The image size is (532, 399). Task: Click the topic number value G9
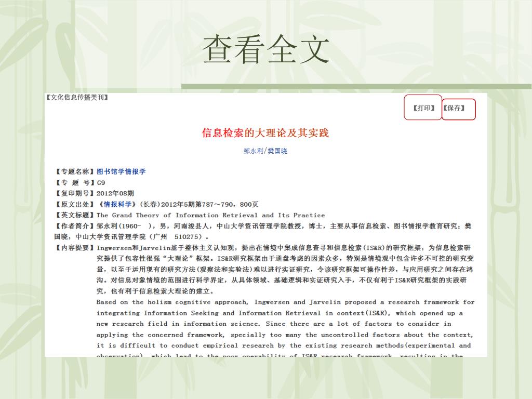(101, 182)
